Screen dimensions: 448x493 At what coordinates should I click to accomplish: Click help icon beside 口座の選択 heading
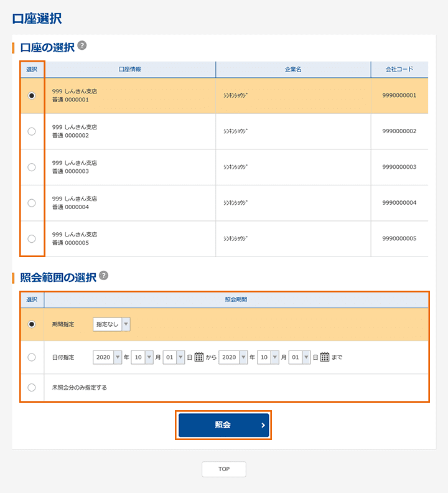point(82,46)
